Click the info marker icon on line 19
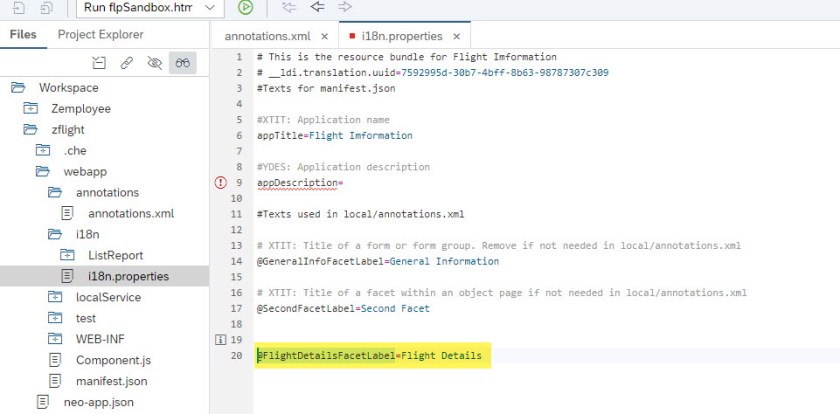Image resolution: width=840 pixels, height=414 pixels. point(220,340)
